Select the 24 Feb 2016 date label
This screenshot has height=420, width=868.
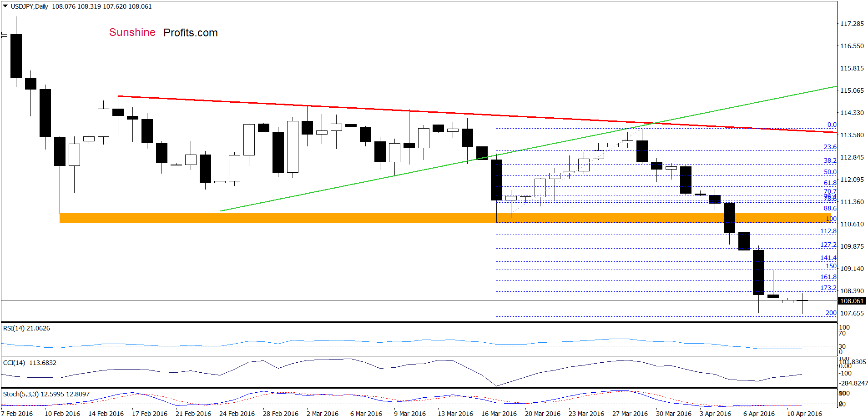(237, 414)
